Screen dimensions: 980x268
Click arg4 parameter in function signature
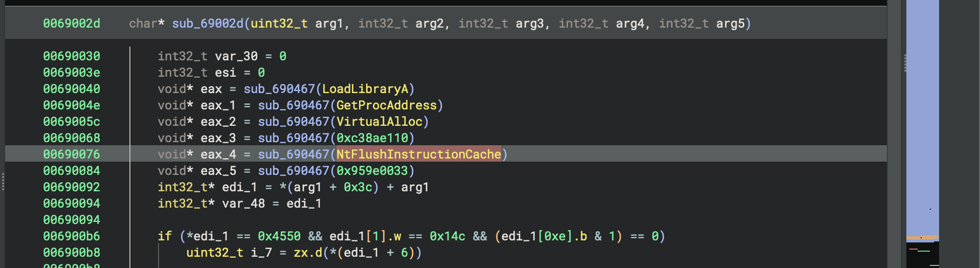(630, 24)
